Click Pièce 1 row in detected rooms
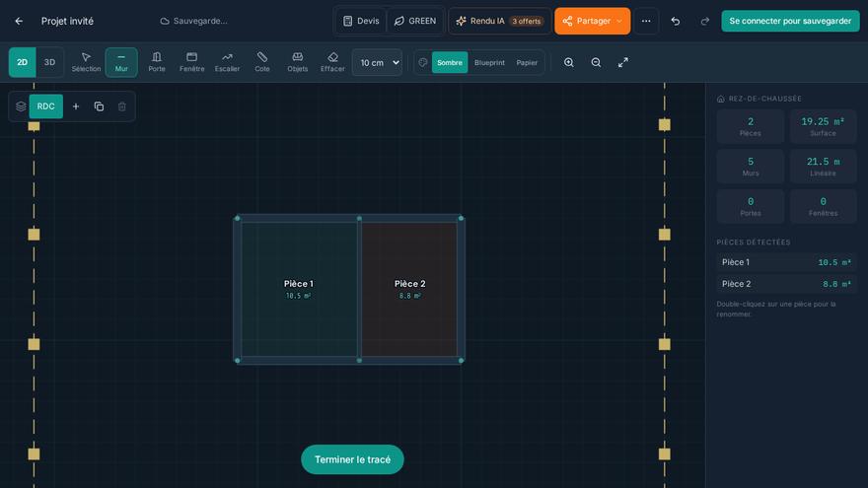868x488 pixels. click(786, 262)
